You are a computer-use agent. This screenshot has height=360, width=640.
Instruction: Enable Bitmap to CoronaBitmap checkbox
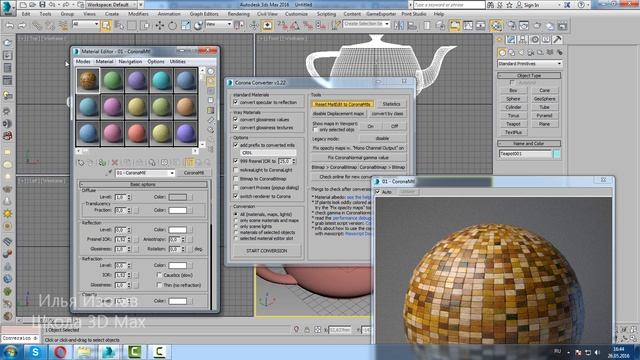(236, 178)
